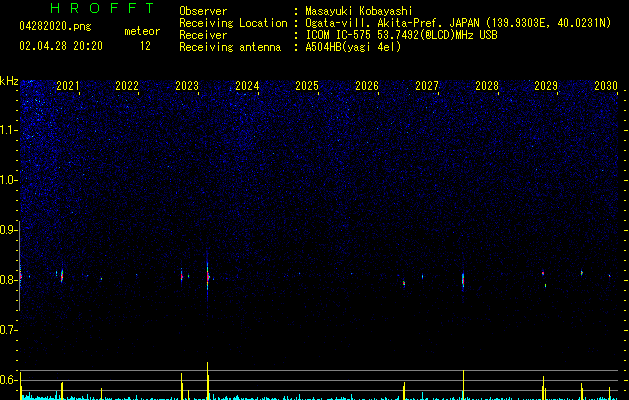Click the meteor count value 12

145,46
